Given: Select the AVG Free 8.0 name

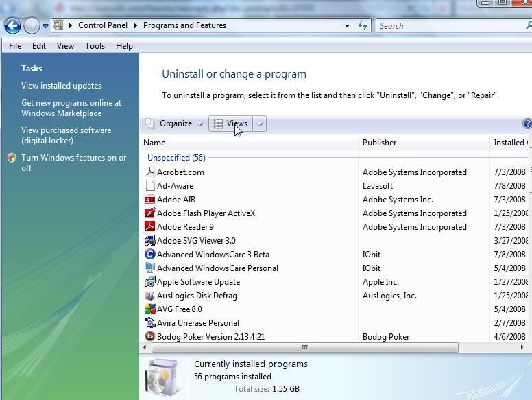Looking at the screenshot, I should [x=180, y=309].
